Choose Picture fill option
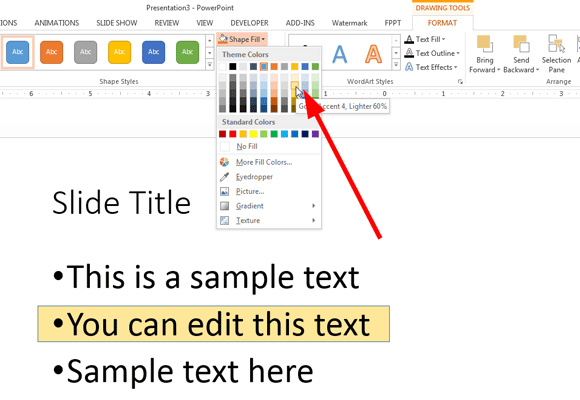580x400 pixels. 269,191
